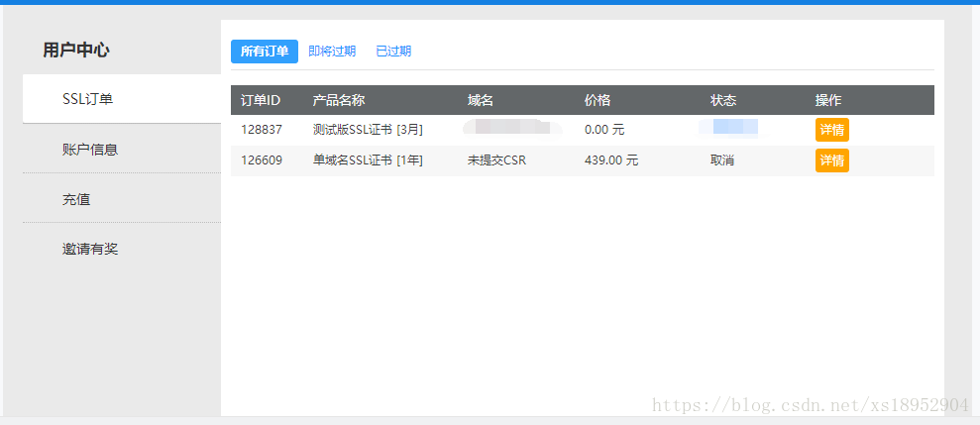Open the 已过期 tab
980x425 pixels.
coord(393,52)
